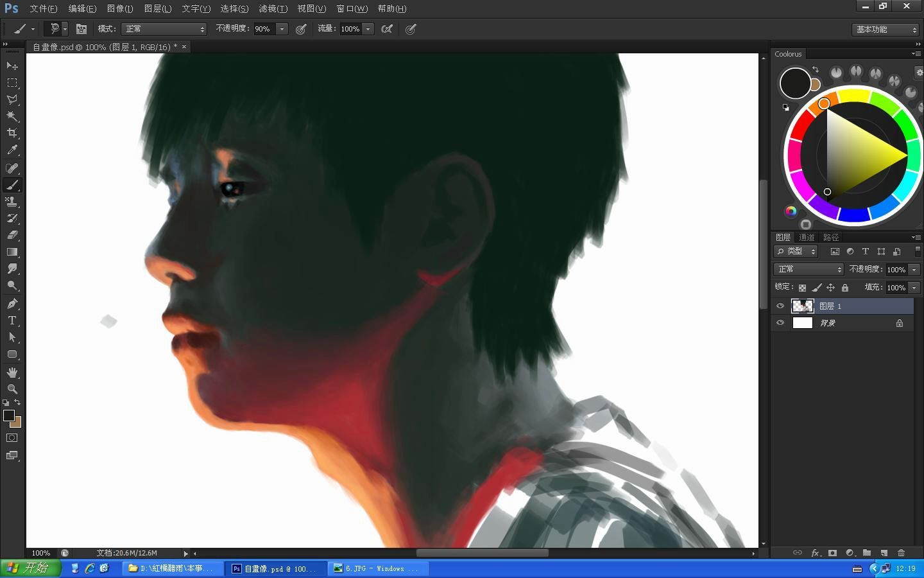Open the Brush panel toggle icon
Image resolution: width=924 pixels, height=578 pixels.
coord(81,29)
